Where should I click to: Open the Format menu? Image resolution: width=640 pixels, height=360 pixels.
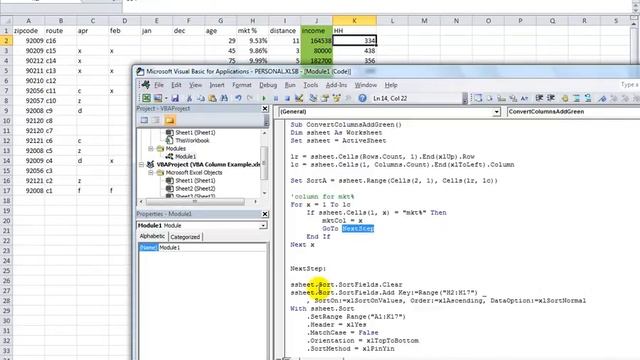242,85
